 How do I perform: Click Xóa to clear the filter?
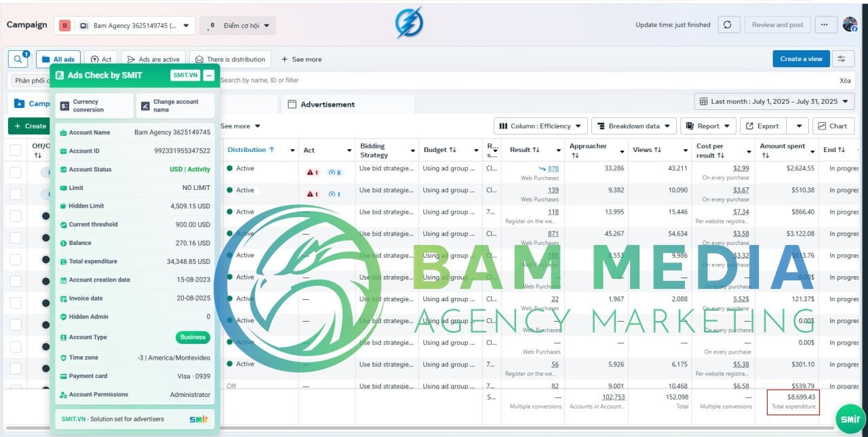pyautogui.click(x=845, y=80)
